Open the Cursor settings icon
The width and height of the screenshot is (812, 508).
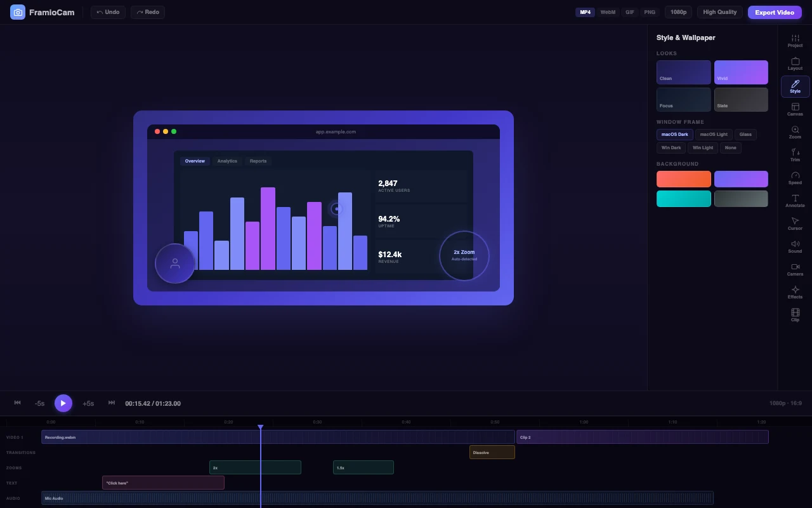[x=795, y=224]
